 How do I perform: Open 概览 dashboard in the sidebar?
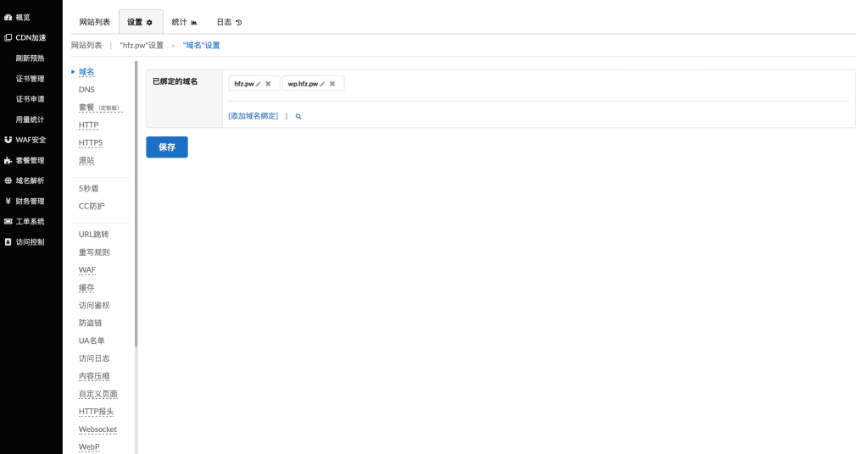coord(23,17)
